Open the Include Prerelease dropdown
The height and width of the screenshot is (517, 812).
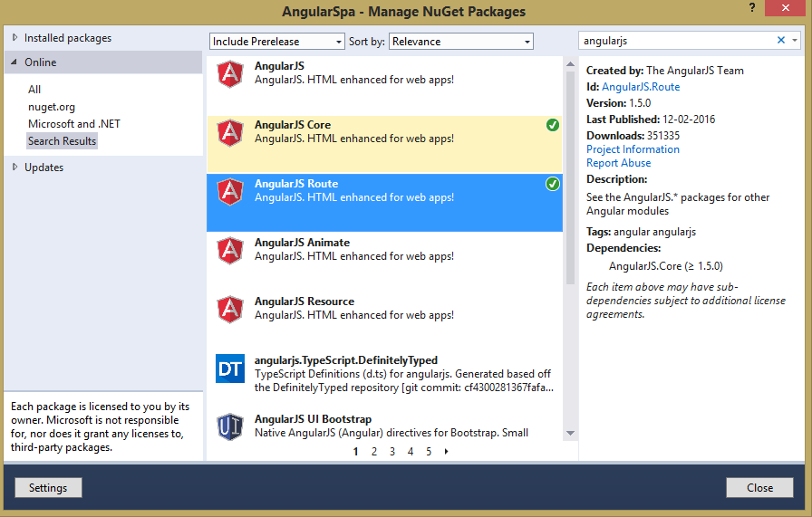pos(277,42)
